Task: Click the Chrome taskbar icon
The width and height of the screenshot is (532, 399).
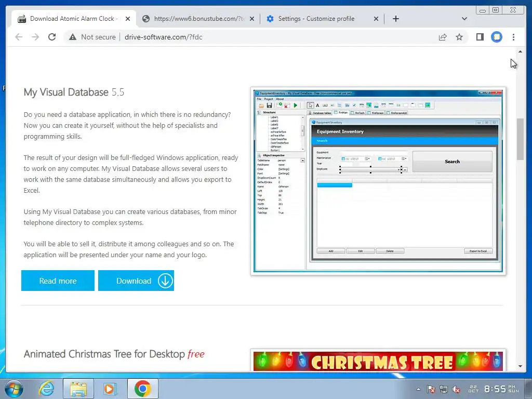Action: coord(142,389)
